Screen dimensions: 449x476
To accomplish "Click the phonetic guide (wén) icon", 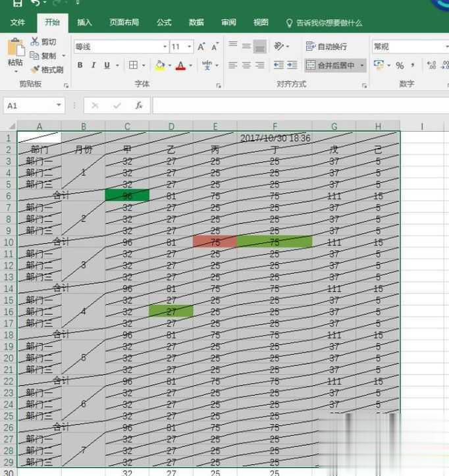I will click(x=207, y=65).
